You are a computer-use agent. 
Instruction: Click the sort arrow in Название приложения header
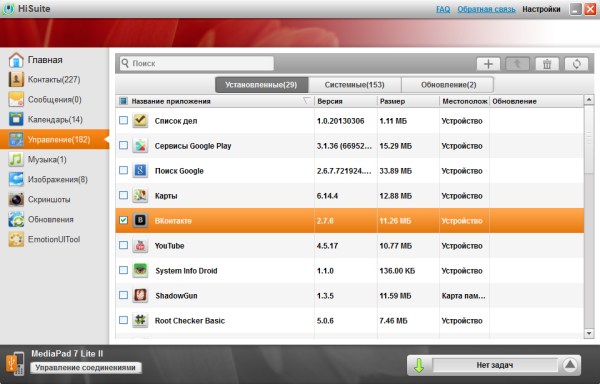(307, 101)
